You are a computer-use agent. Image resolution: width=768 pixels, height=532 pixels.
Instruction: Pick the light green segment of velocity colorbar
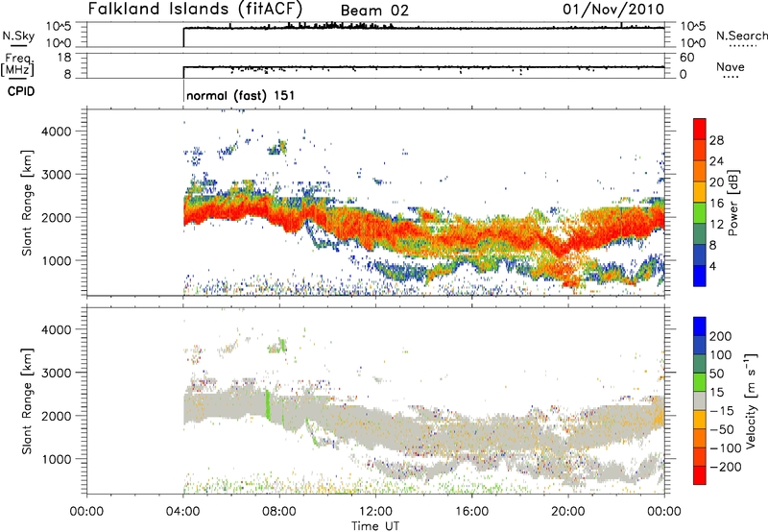coord(700,382)
